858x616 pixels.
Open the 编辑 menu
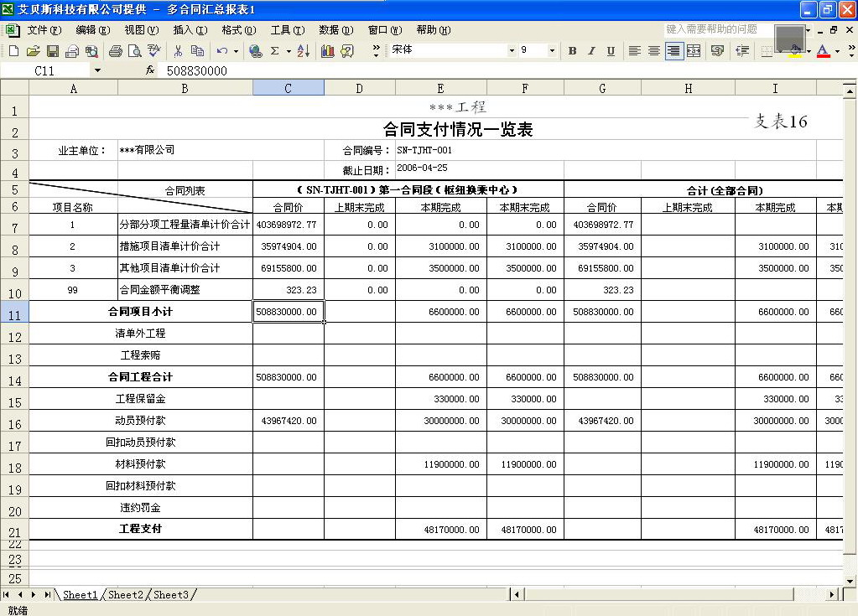92,30
